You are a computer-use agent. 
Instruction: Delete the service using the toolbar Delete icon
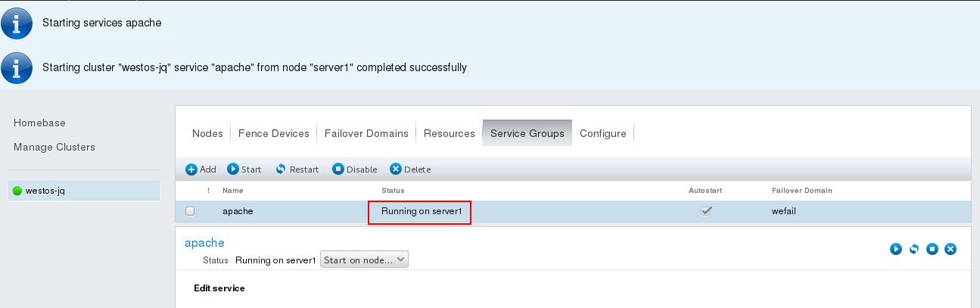click(x=395, y=170)
